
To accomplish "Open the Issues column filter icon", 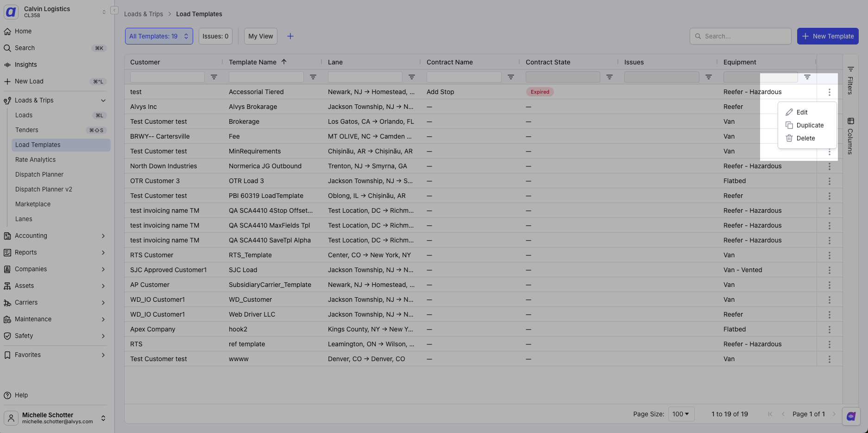I will (709, 77).
